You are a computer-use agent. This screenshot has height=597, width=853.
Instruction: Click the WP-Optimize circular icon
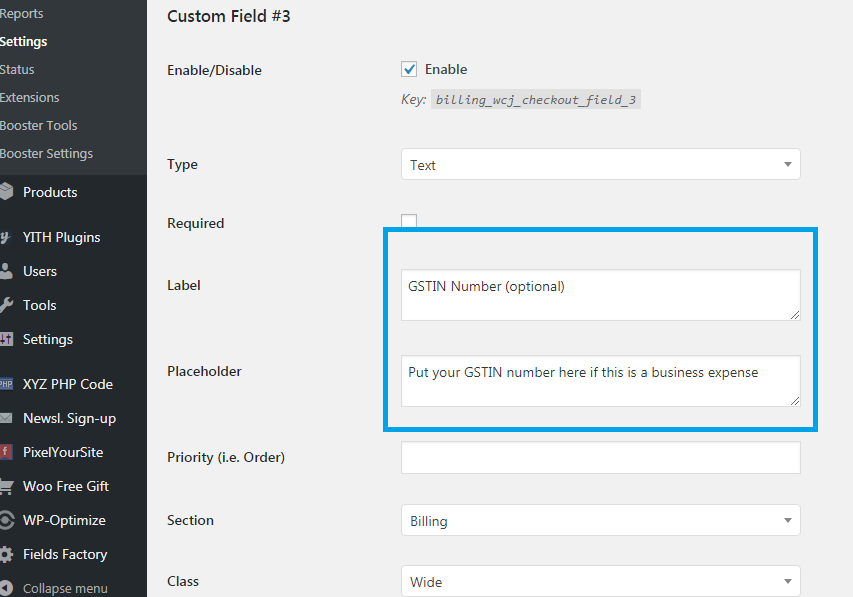pos(6,520)
